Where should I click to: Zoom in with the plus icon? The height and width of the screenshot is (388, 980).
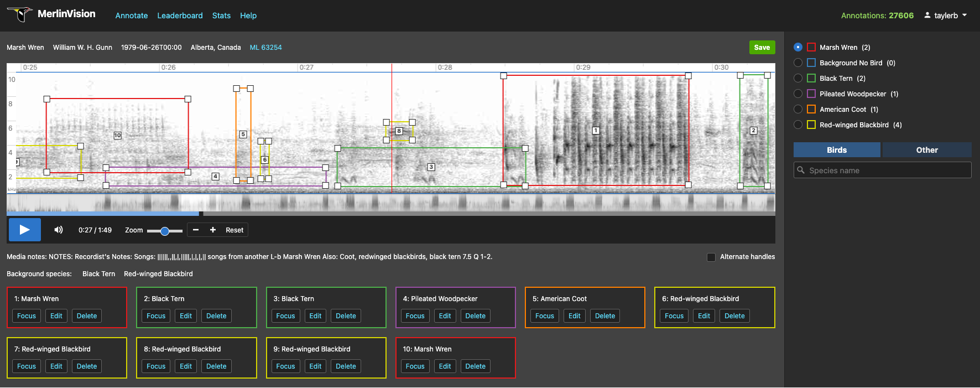[213, 230]
